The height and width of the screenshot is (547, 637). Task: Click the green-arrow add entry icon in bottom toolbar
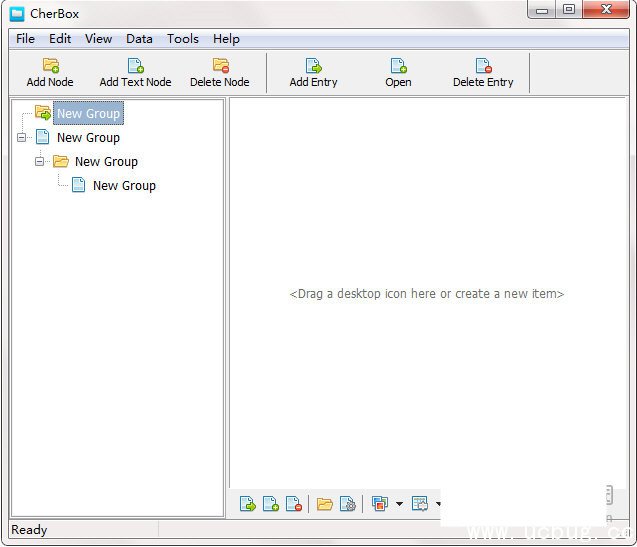click(247, 504)
